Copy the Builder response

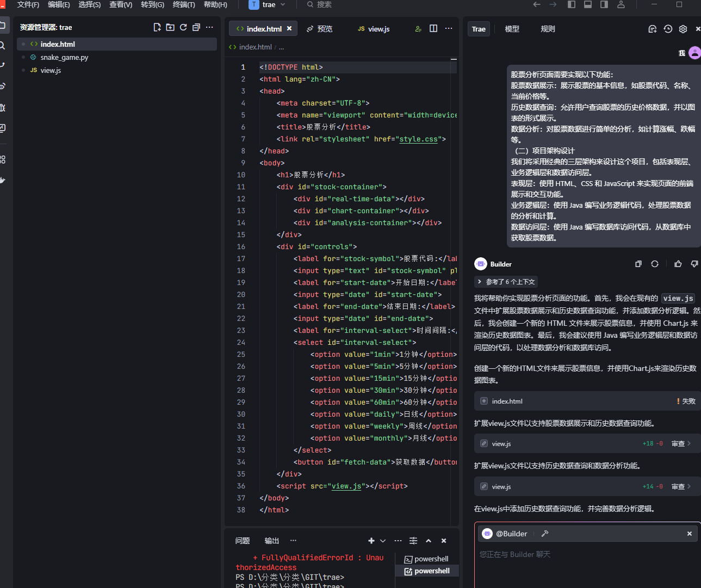coord(638,264)
